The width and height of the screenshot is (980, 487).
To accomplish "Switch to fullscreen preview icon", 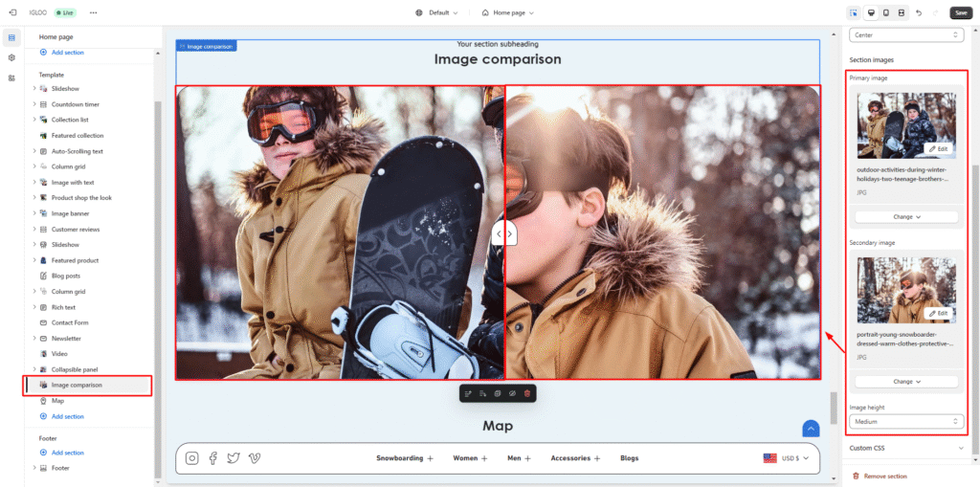I will [x=902, y=12].
